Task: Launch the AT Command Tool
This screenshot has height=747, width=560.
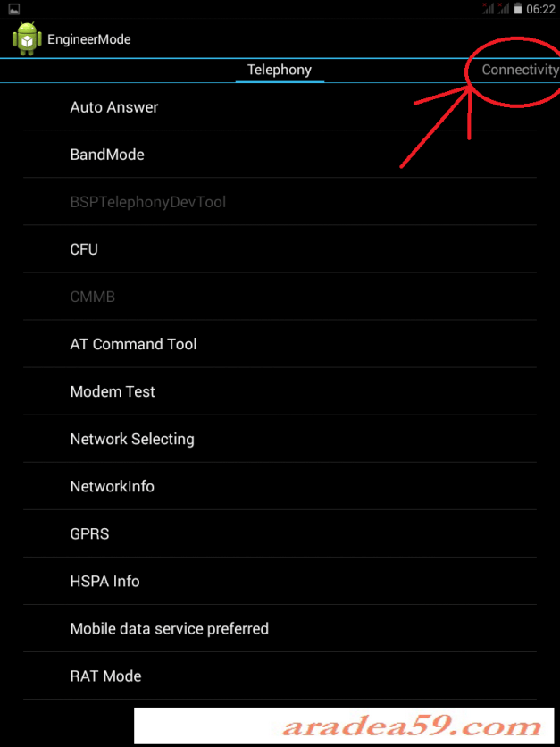Action: point(133,343)
